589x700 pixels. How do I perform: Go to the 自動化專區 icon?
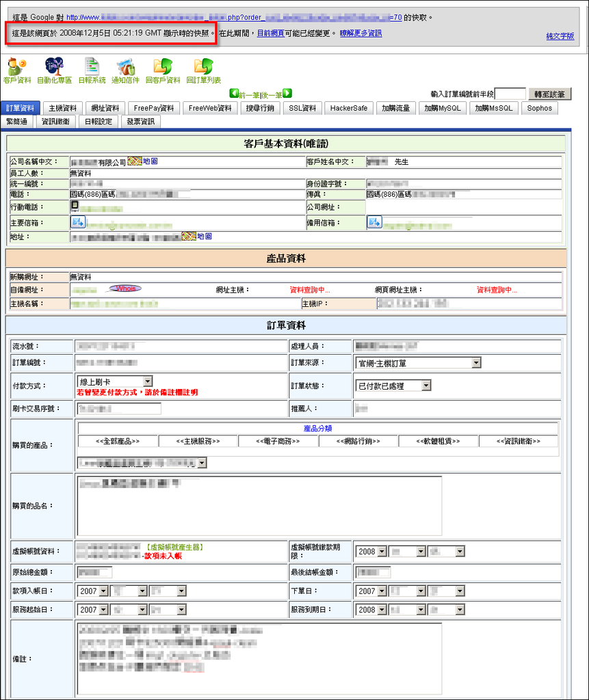point(54,70)
